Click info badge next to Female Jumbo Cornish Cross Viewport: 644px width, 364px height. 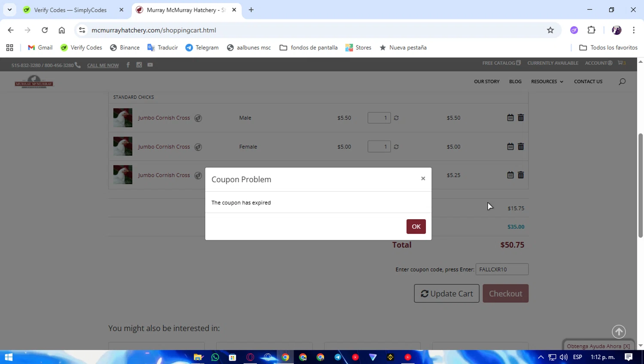[x=198, y=147]
